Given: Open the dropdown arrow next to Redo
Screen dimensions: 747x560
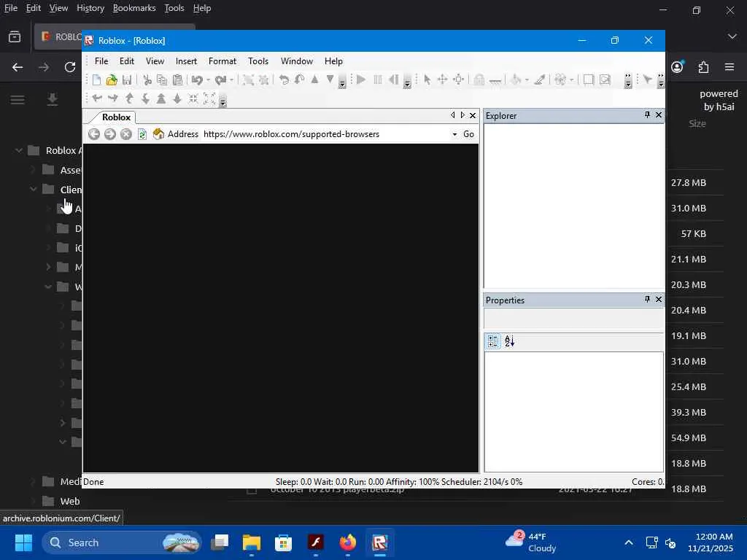Looking at the screenshot, I should [x=231, y=80].
